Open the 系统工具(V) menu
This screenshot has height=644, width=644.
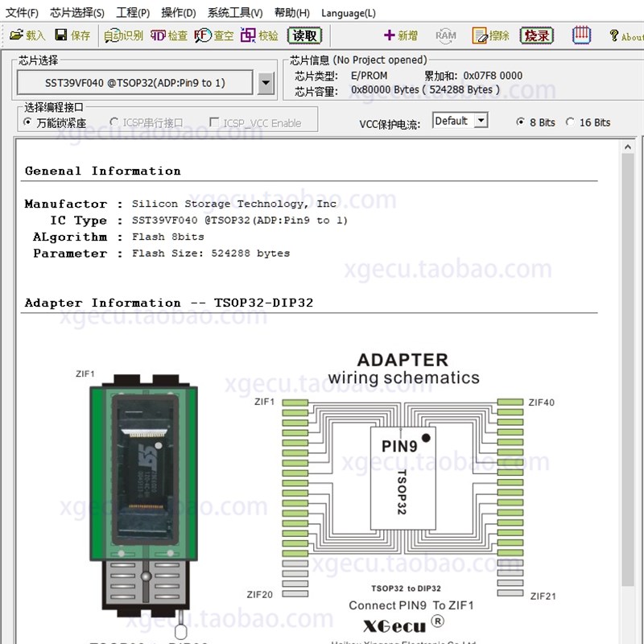pos(235,13)
